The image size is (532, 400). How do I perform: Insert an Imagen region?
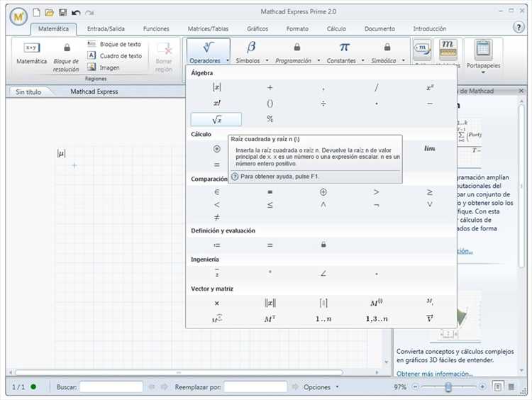point(104,67)
